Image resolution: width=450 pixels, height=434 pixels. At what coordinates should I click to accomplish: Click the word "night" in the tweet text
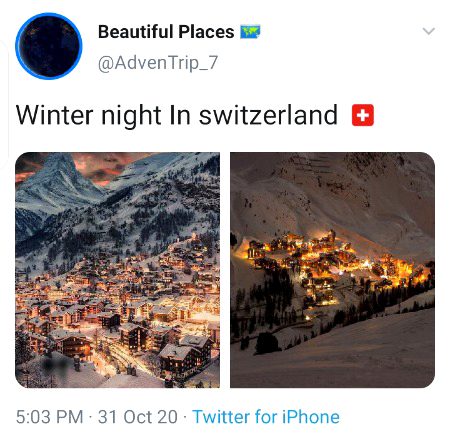click(131, 116)
